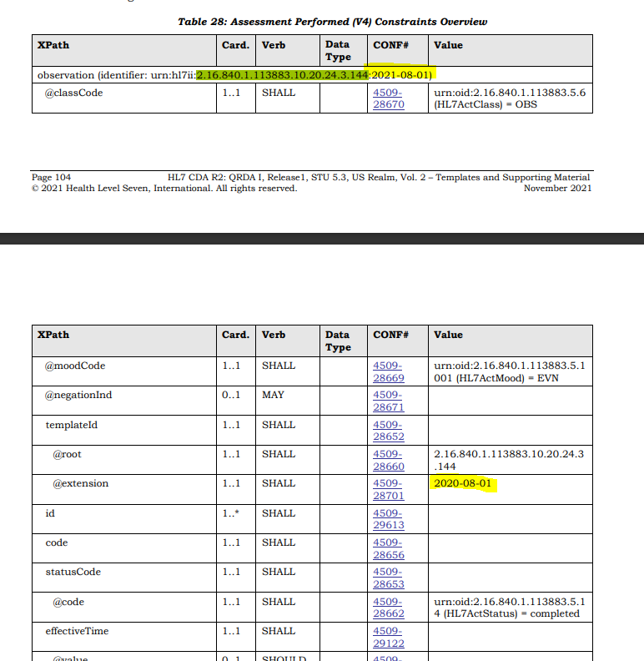
Task: Open CONF link 4509-28662 for @code
Action: (388, 608)
